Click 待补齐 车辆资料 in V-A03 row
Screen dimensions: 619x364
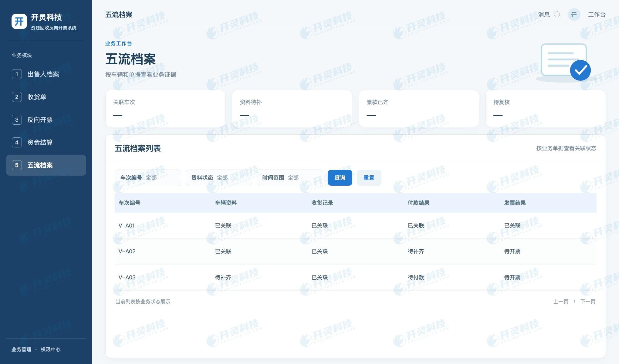pos(223,277)
